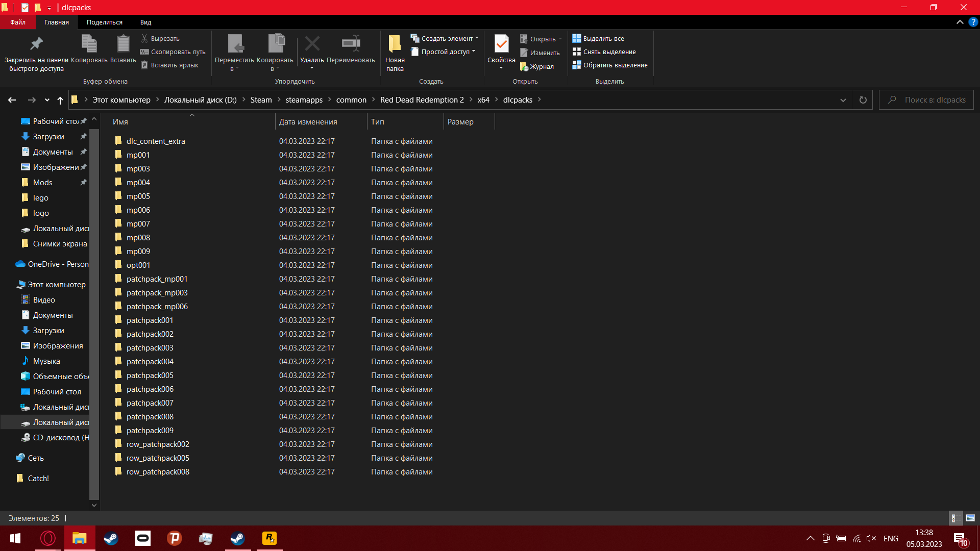Show hidden system tray icons
The image size is (980, 551).
coord(811,538)
